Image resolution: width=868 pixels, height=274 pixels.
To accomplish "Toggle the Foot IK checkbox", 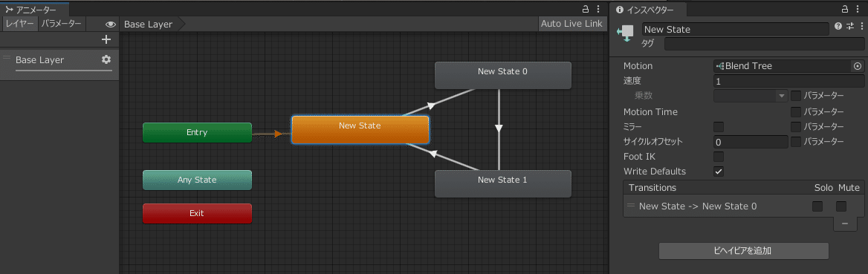I will pyautogui.click(x=719, y=157).
